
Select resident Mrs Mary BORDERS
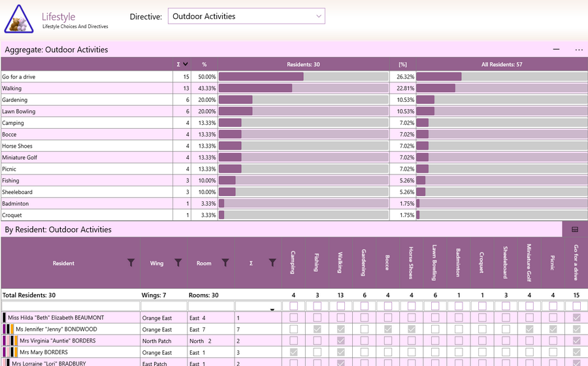pos(44,352)
